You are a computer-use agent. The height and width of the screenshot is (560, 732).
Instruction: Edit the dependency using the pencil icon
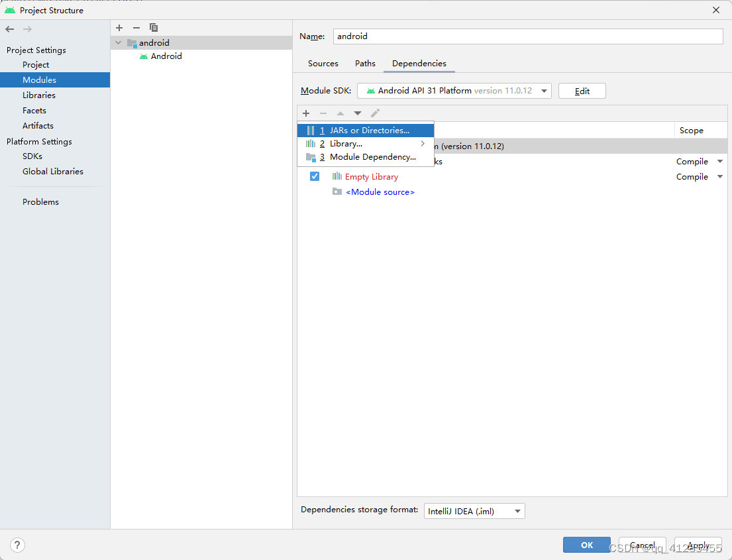tap(375, 113)
